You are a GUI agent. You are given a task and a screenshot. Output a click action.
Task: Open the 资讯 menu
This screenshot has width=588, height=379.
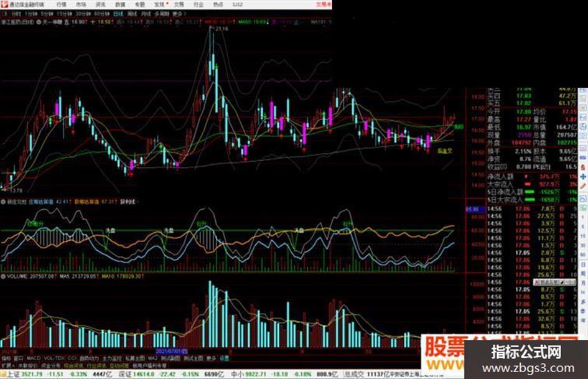coord(101,4)
